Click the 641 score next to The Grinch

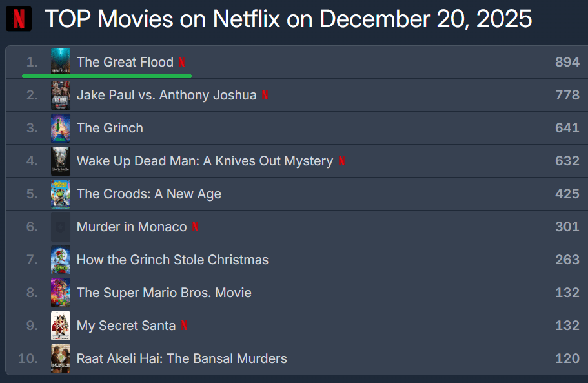(567, 128)
